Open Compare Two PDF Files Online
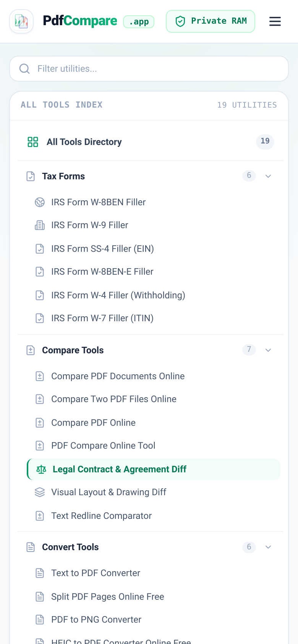Screen dimensions: 298x644 click(154, 399)
